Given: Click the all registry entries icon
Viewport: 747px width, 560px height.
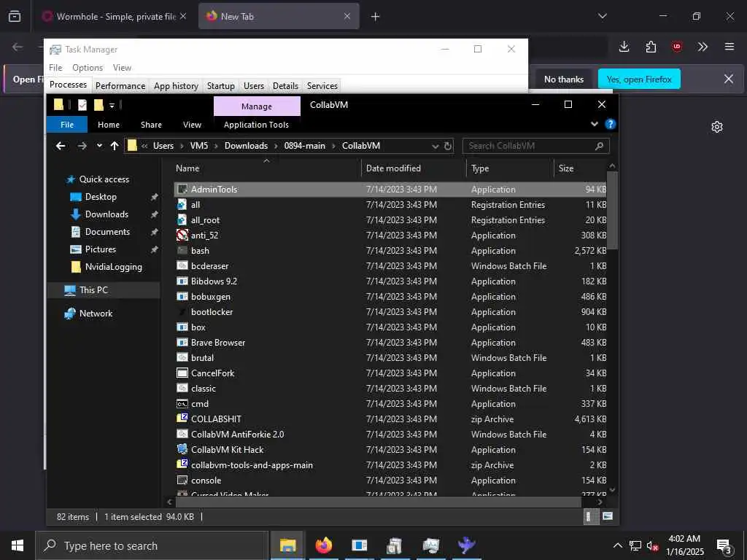Looking at the screenshot, I should tap(182, 204).
